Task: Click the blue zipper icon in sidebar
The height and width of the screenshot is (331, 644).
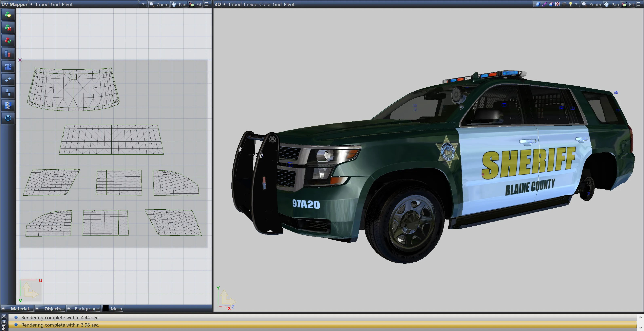Action: pos(8,105)
